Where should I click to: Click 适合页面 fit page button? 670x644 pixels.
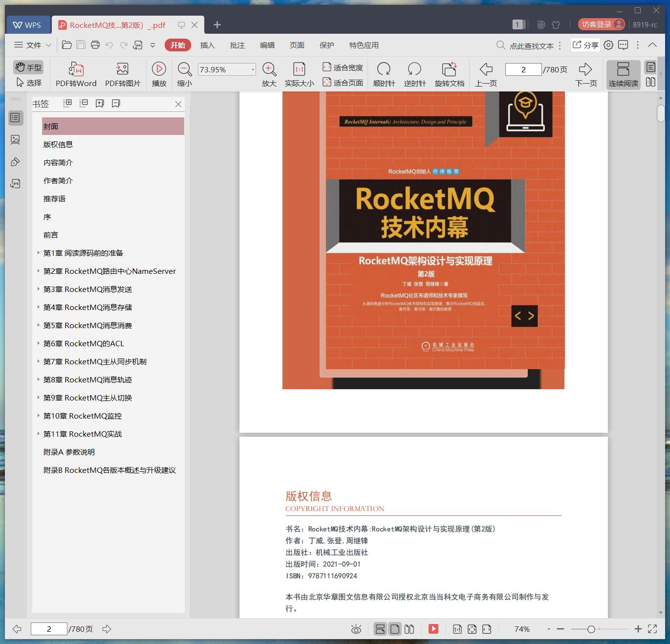343,83
